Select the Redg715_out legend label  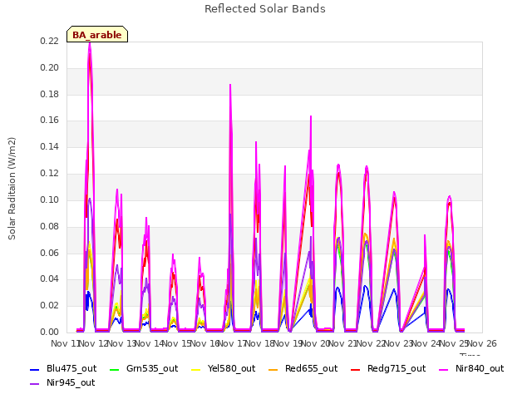pos(397,369)
